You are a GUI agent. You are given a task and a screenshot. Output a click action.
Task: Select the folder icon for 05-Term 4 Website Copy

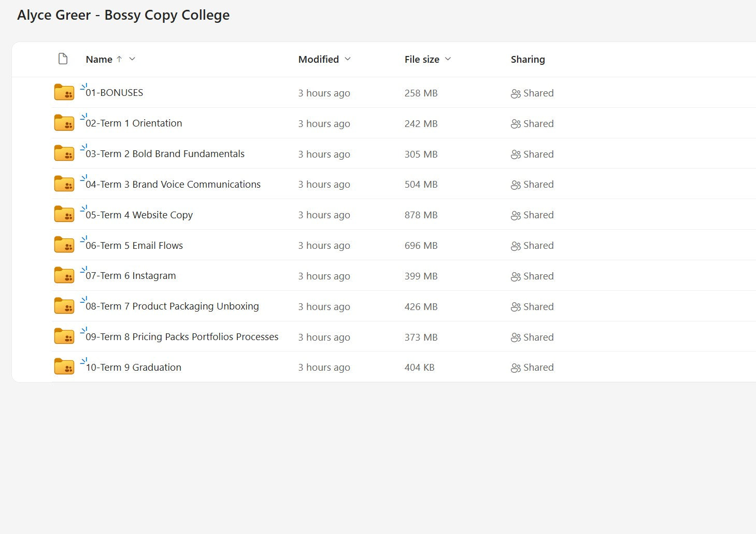tap(63, 214)
